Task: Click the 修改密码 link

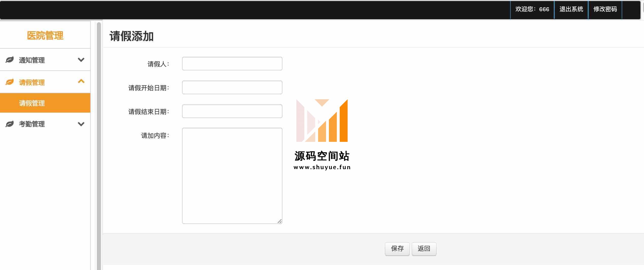Action: (605, 9)
